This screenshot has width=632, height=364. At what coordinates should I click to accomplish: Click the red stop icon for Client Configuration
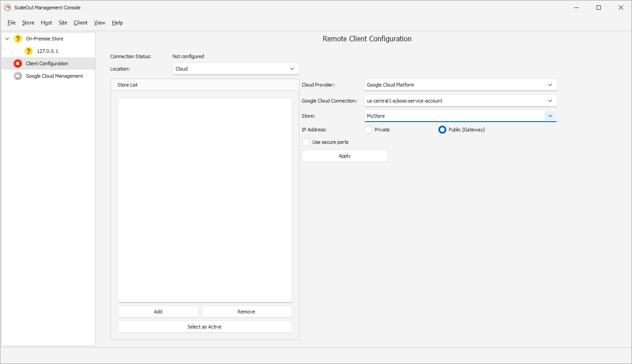18,63
